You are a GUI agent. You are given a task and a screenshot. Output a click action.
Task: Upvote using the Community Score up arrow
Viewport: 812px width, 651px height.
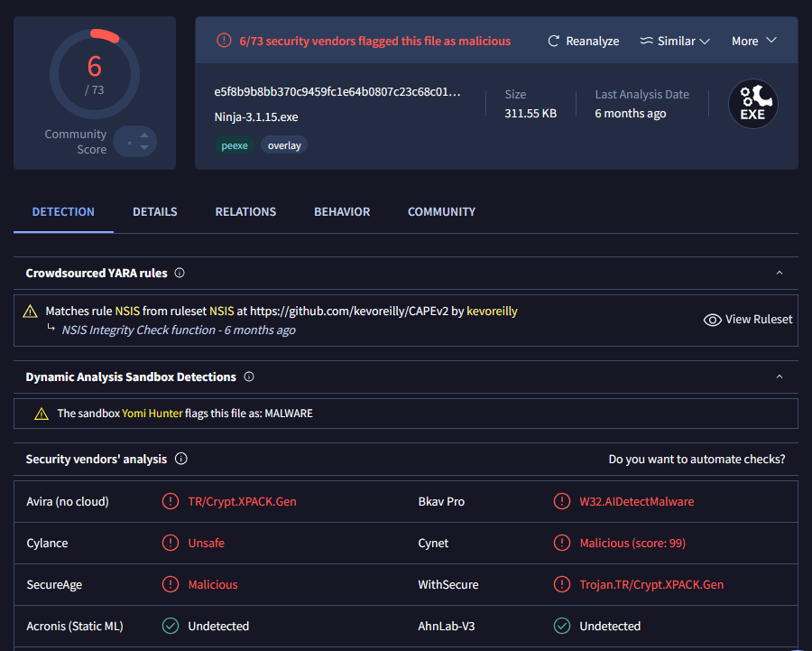(144, 135)
